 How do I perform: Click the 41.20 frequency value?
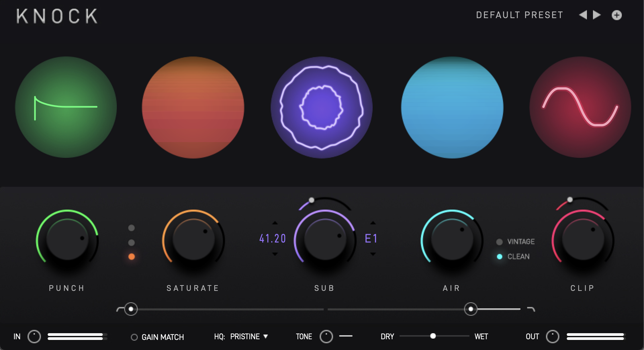273,238
